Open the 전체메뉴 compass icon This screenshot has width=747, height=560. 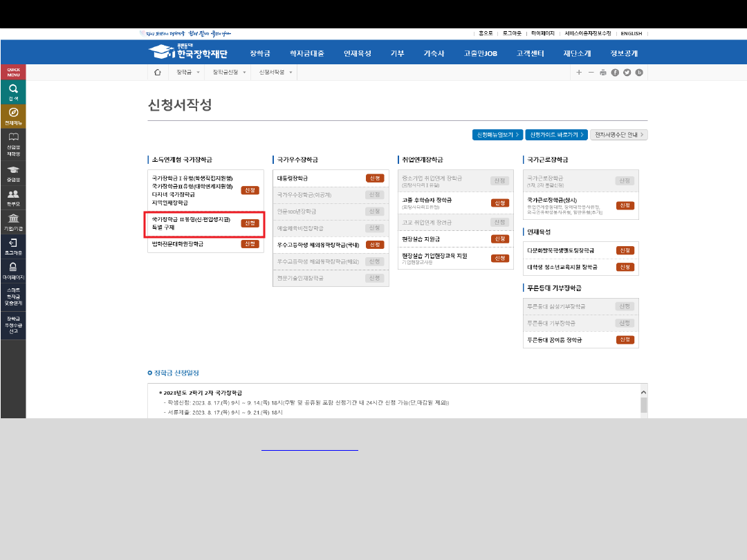click(x=13, y=116)
